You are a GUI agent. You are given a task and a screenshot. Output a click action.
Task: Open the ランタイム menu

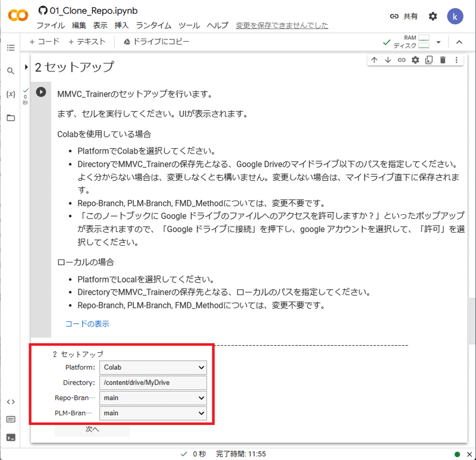[x=154, y=26]
